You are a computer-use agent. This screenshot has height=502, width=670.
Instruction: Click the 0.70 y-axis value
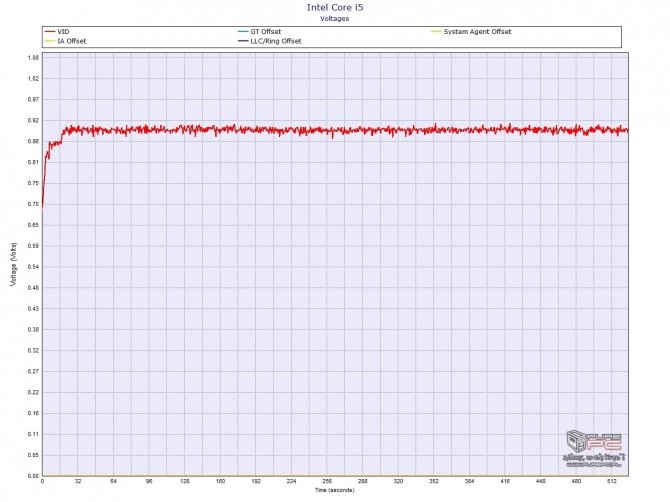33,204
